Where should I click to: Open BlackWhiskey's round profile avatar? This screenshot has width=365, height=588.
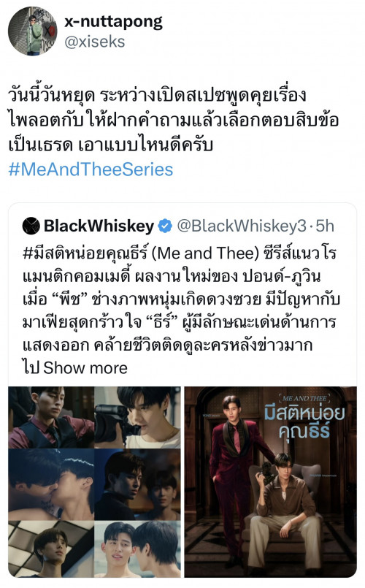[31, 226]
